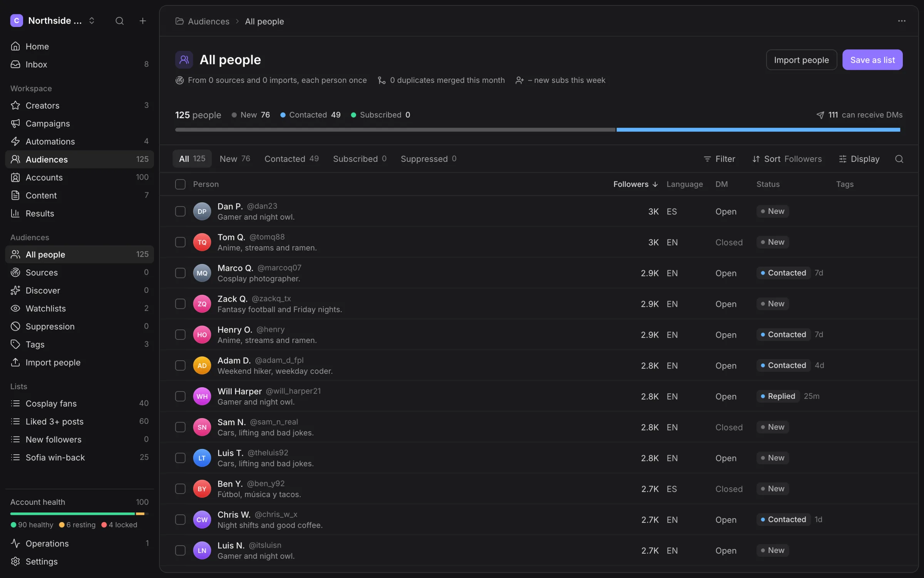Toggle the Followers column sort arrow
This screenshot has width=924, height=578.
click(655, 184)
